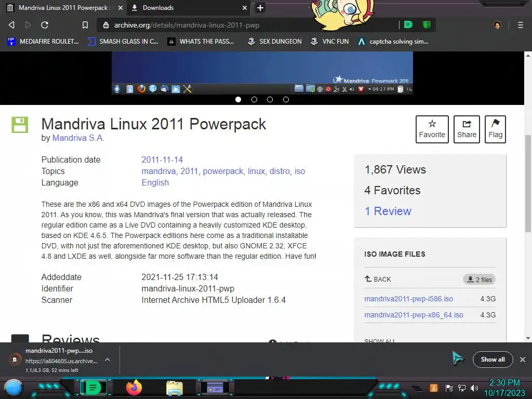
Task: Open the Start orb on taskbar
Action: pyautogui.click(x=13, y=388)
